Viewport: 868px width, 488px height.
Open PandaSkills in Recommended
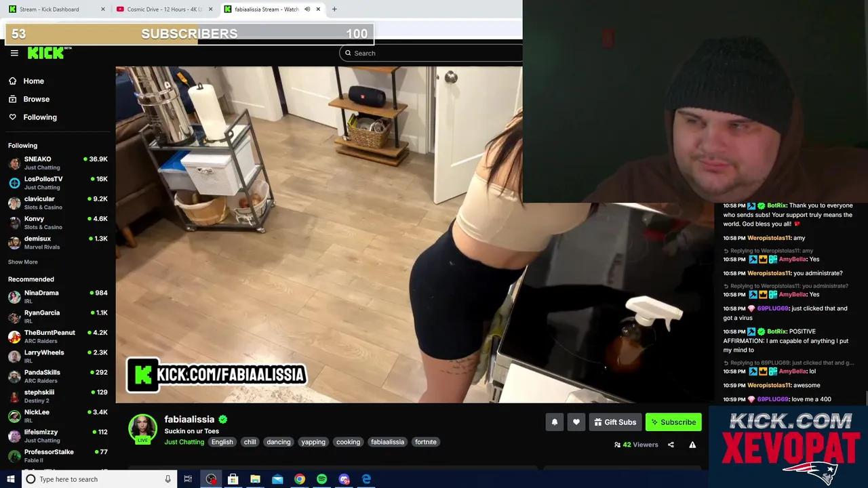pos(58,376)
